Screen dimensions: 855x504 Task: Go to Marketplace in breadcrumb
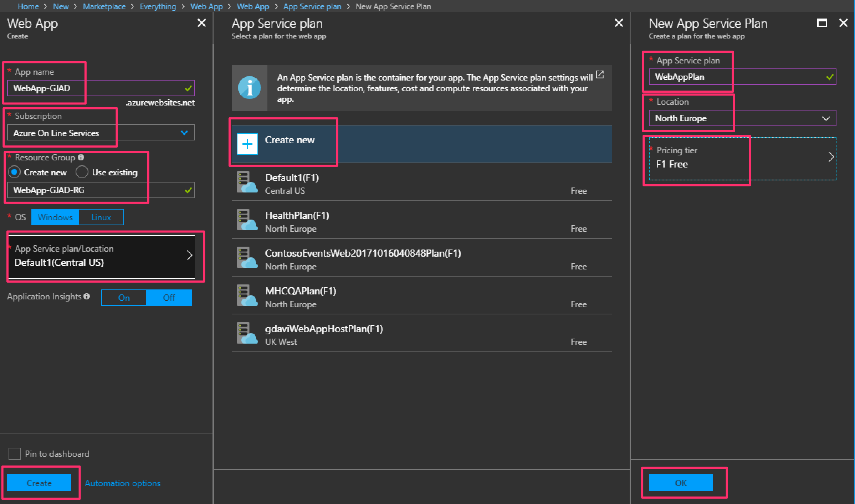(x=104, y=6)
